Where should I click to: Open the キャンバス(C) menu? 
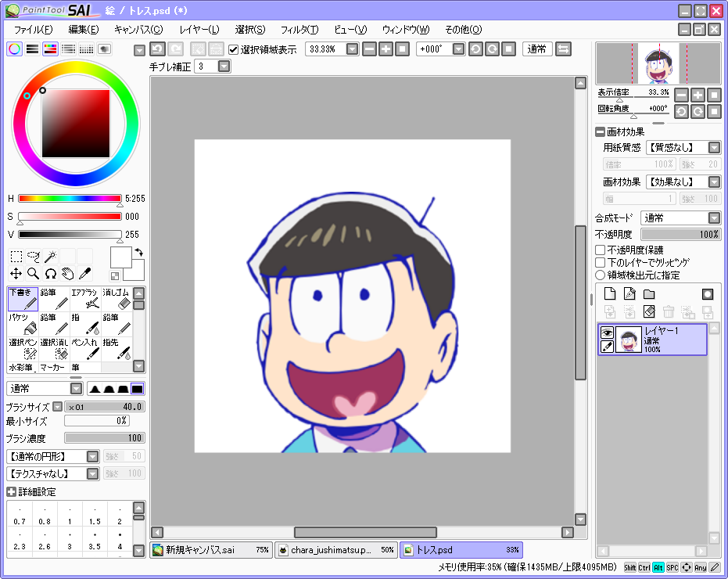click(138, 30)
